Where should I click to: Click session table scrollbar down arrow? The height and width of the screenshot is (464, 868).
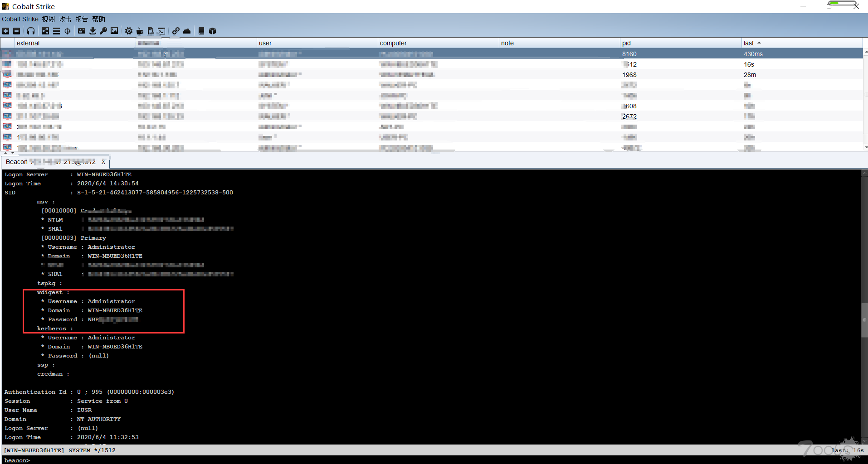tap(866, 147)
